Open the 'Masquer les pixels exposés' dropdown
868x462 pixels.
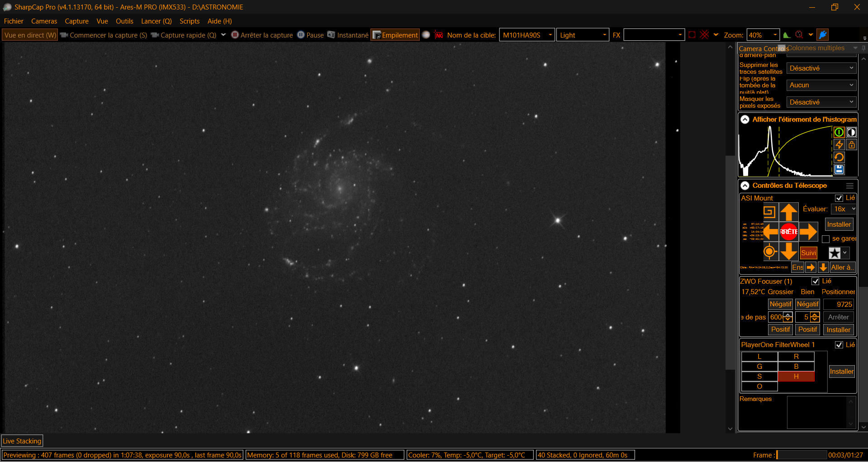(821, 102)
